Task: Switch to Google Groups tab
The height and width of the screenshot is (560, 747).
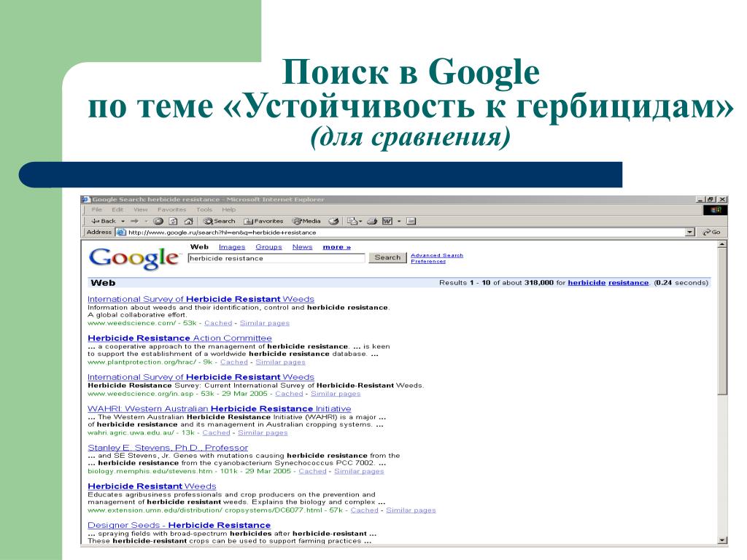Action: (268, 247)
